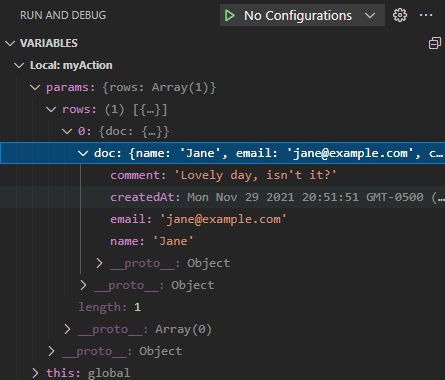
Task: Click the VARIABLES section header text
Action: coord(49,43)
